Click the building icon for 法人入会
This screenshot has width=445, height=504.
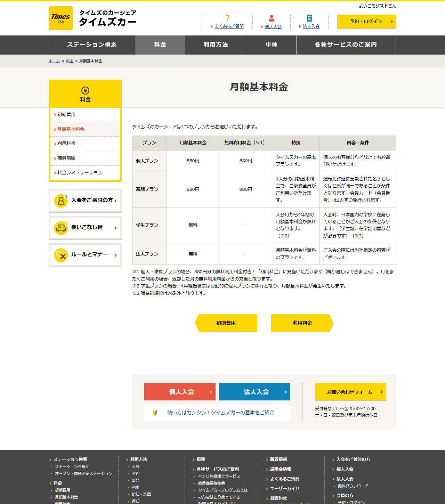pos(309,18)
